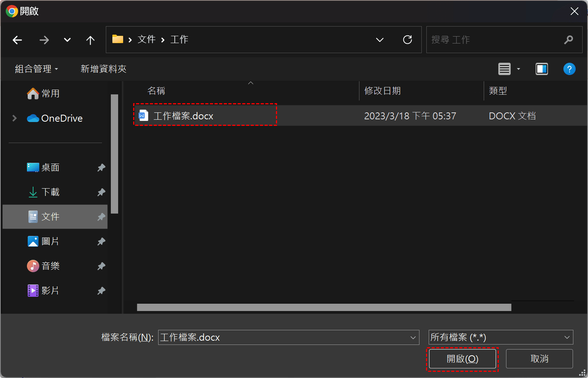The image size is (588, 378).
Task: Open 常用 in the navigation pane
Action: [43, 94]
